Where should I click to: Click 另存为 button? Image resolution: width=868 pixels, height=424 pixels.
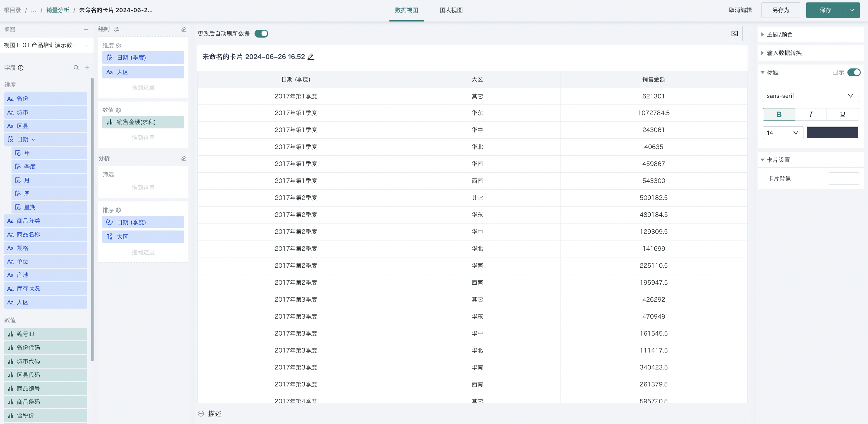(781, 10)
